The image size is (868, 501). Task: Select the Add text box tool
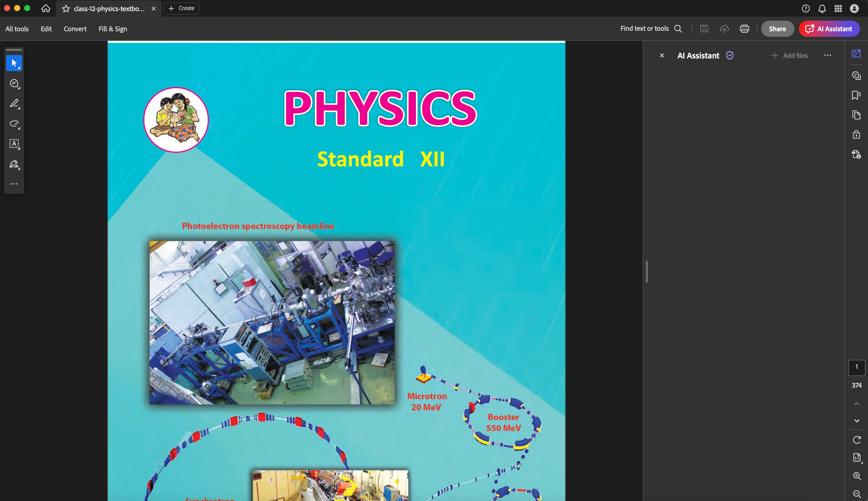(x=14, y=143)
